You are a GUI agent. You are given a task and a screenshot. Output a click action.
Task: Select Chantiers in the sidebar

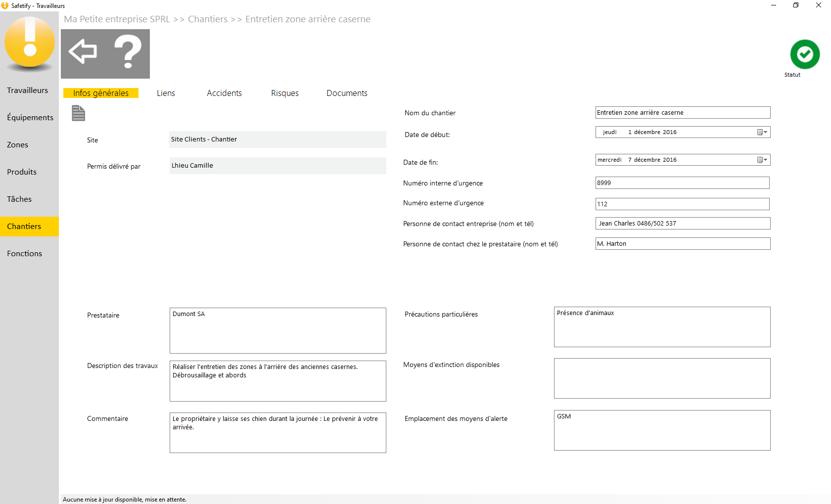click(29, 226)
